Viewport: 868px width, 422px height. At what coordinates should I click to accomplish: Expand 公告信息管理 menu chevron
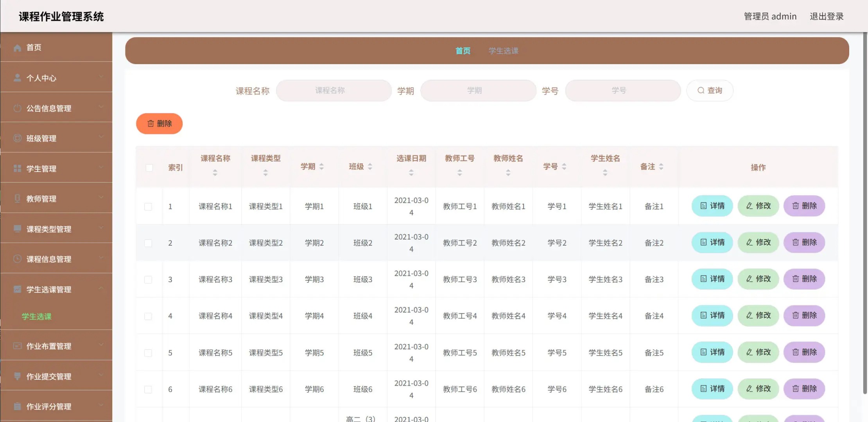coord(101,107)
